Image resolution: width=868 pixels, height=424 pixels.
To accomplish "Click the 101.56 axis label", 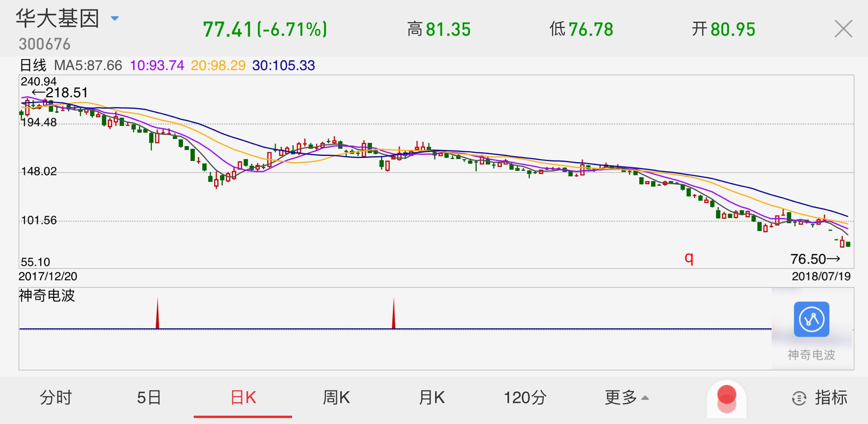I will click(39, 220).
